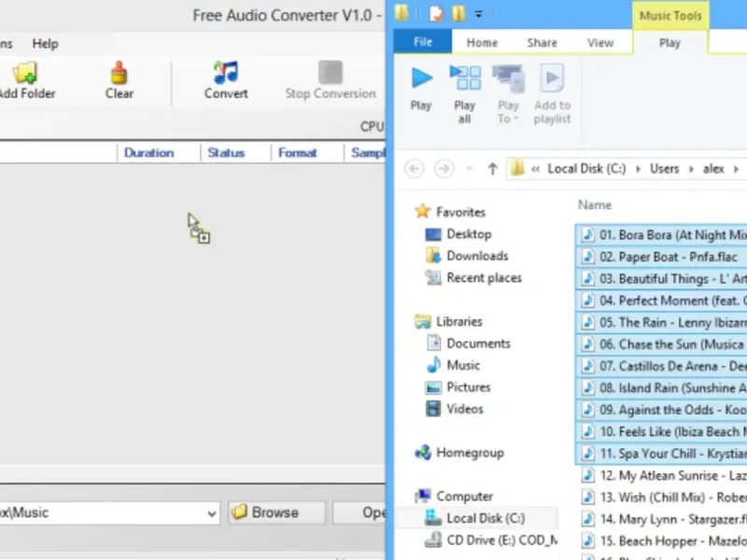Select file 14. Mary Lynn - Stargazer
This screenshot has width=747, height=560.
coord(661,520)
